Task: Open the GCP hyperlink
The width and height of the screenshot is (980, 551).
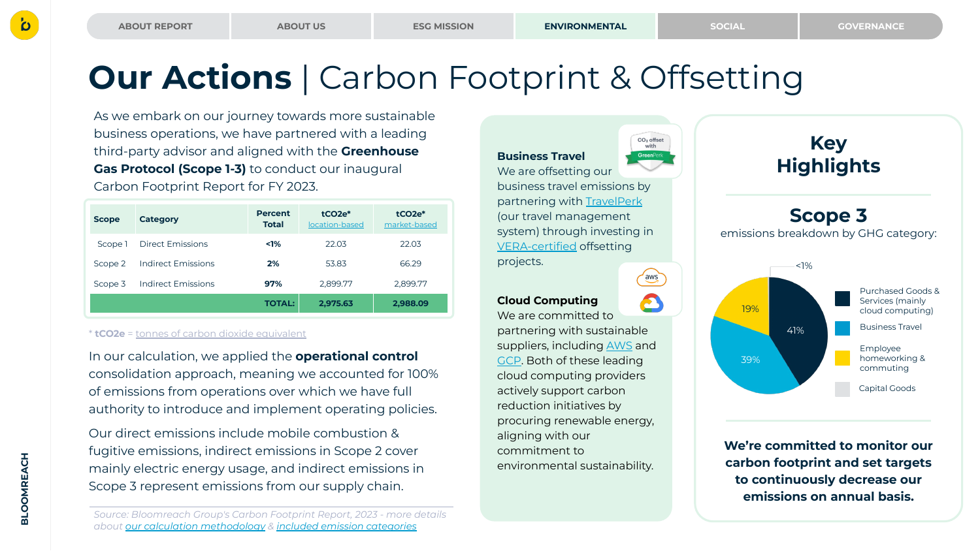Action: 509,360
